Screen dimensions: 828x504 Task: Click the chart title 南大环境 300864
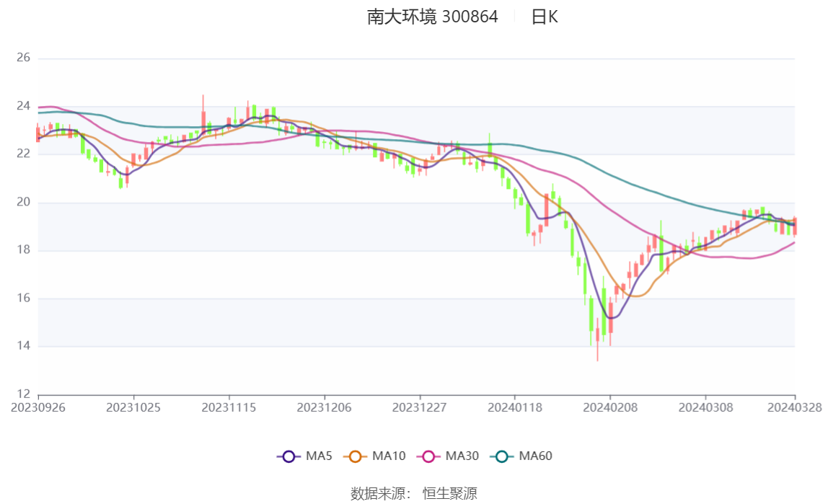coord(433,17)
